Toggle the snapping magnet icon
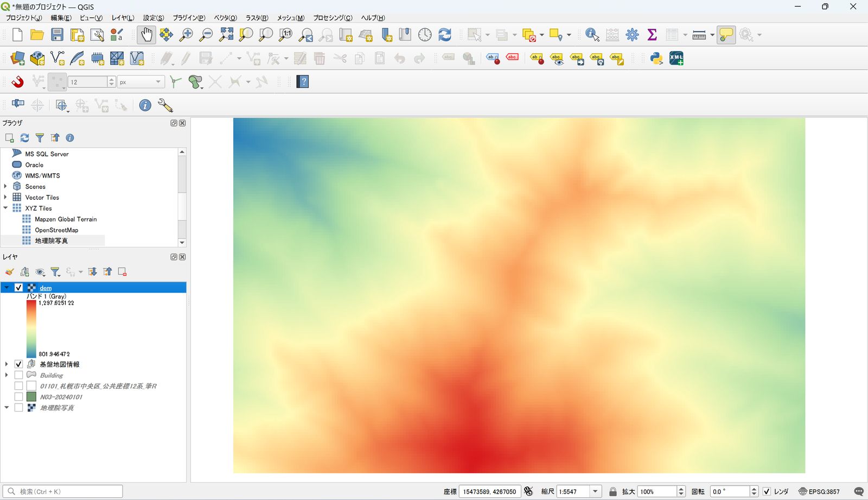This screenshot has height=500, width=868. pos(18,82)
